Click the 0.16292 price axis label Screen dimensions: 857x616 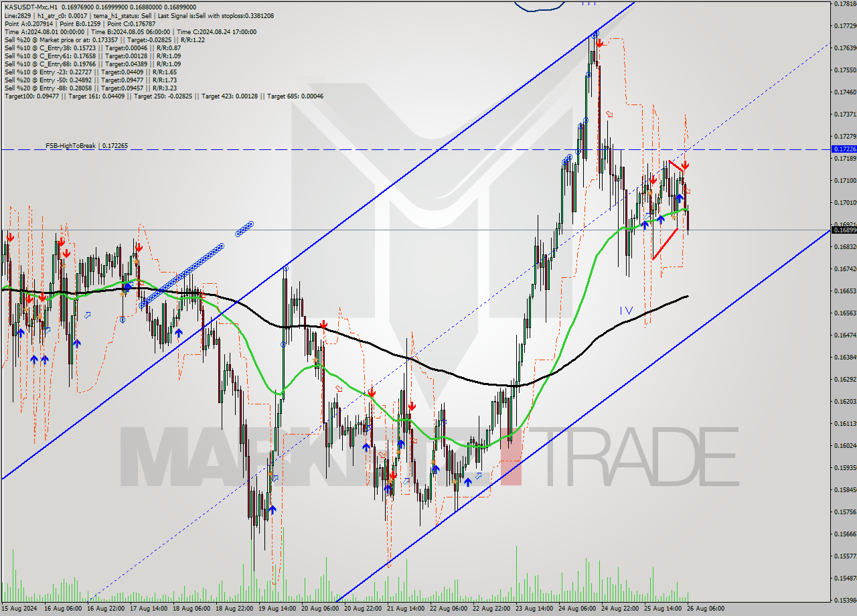(x=846, y=380)
